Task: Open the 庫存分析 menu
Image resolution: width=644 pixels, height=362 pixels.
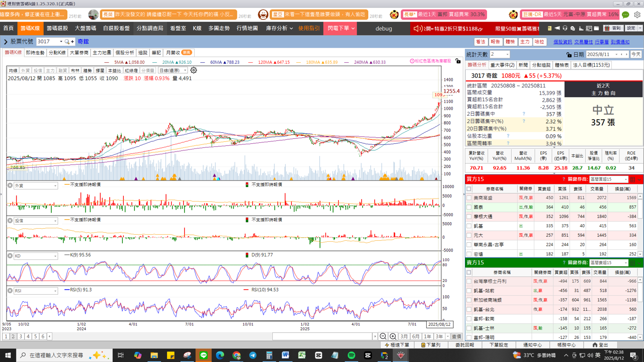Action: (x=279, y=29)
